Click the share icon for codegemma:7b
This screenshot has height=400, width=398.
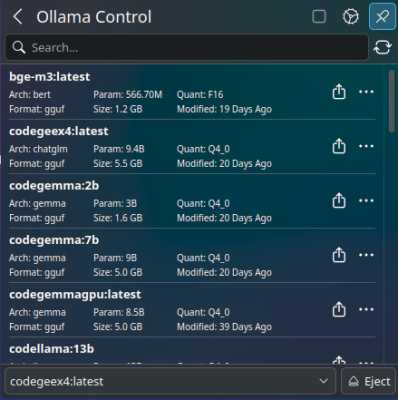[x=339, y=255]
